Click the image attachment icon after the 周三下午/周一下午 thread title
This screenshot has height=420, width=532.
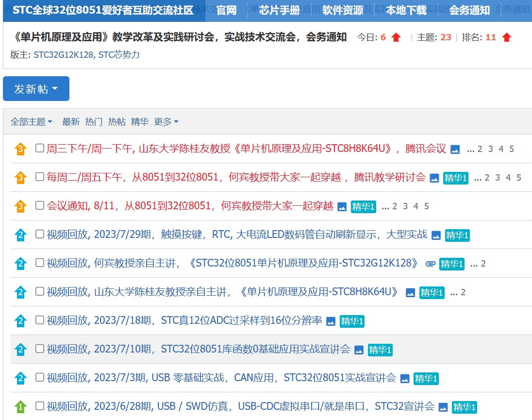point(455,149)
